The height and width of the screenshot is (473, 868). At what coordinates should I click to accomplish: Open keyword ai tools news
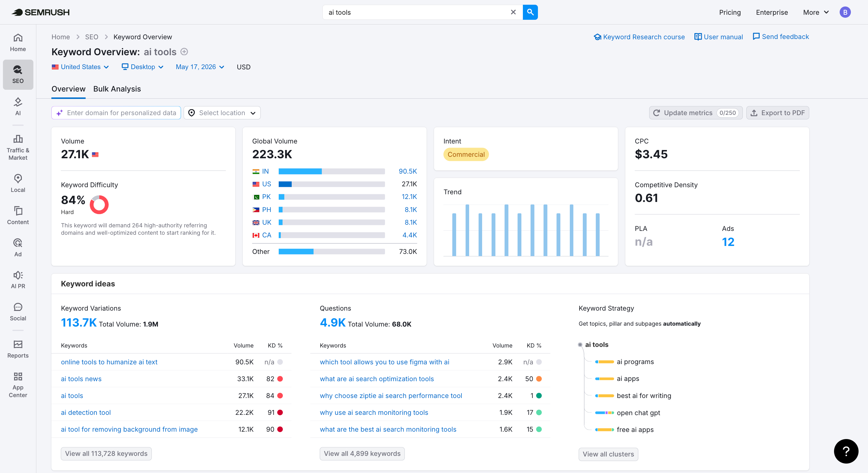(x=81, y=379)
